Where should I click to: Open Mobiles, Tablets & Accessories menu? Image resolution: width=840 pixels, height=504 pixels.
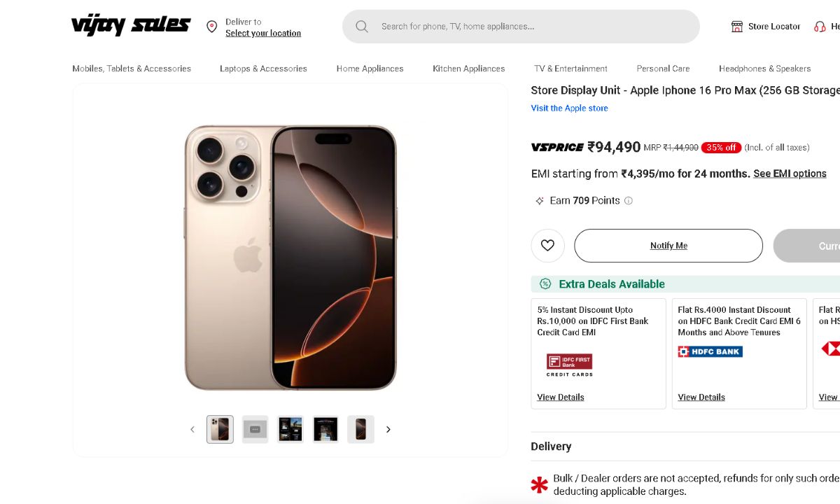132,69
